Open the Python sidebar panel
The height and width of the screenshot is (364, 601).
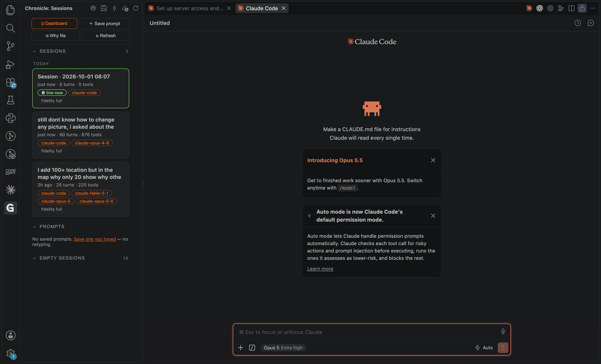pyautogui.click(x=10, y=118)
